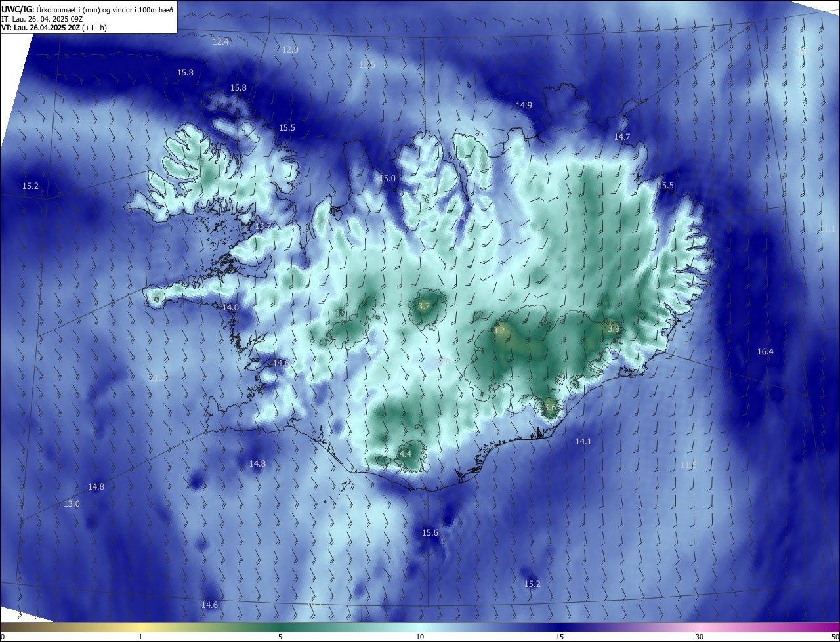Viewport: 840px width, 642px height.
Task: Click the 15 label on the colour scale
Action: point(560,637)
